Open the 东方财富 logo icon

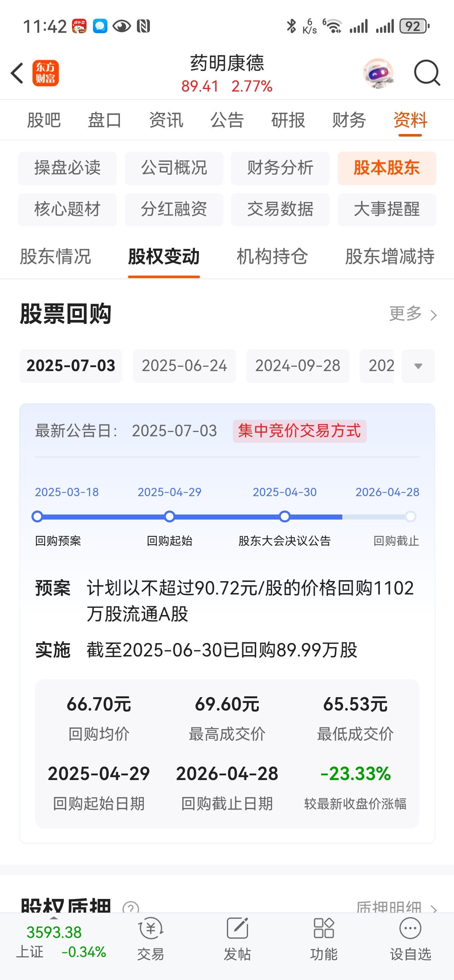pos(45,73)
